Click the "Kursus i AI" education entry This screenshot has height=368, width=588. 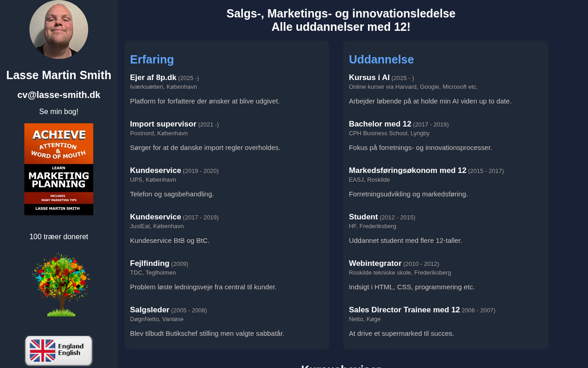pos(369,77)
